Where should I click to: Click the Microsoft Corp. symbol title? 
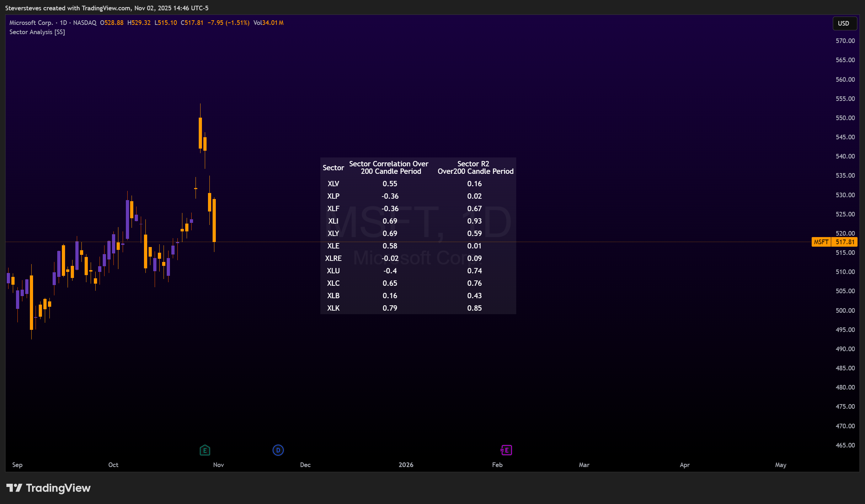(x=31, y=23)
